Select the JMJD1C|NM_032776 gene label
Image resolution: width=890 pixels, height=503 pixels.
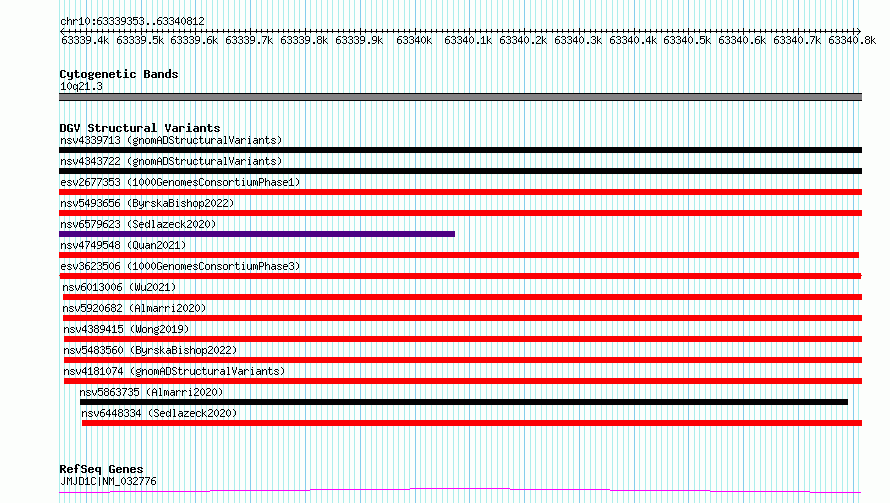click(108, 481)
